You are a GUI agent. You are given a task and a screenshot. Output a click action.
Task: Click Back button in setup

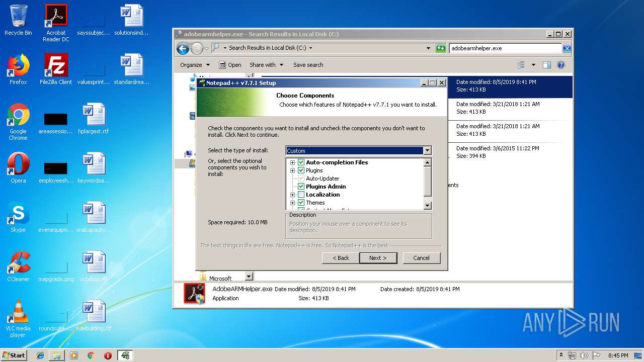coord(341,258)
